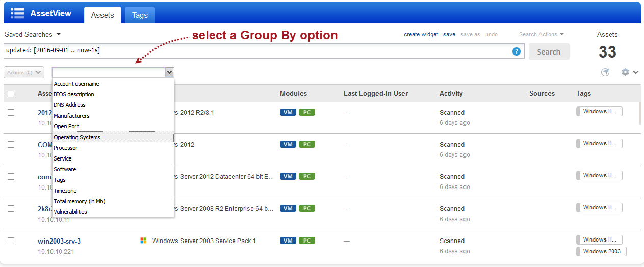Viewport: 644px width, 267px height.
Task: Select Account username group by option
Action: tap(113, 84)
